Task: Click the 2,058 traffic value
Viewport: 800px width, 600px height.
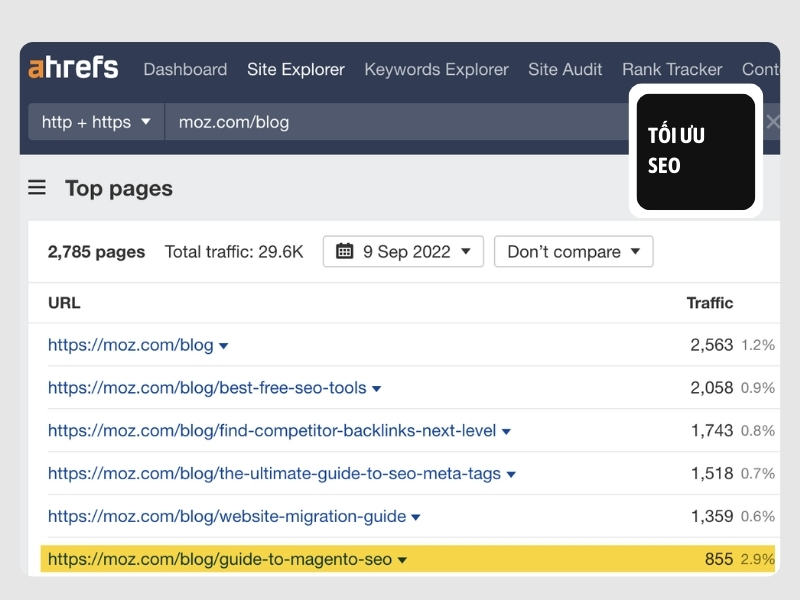Action: tap(712, 388)
